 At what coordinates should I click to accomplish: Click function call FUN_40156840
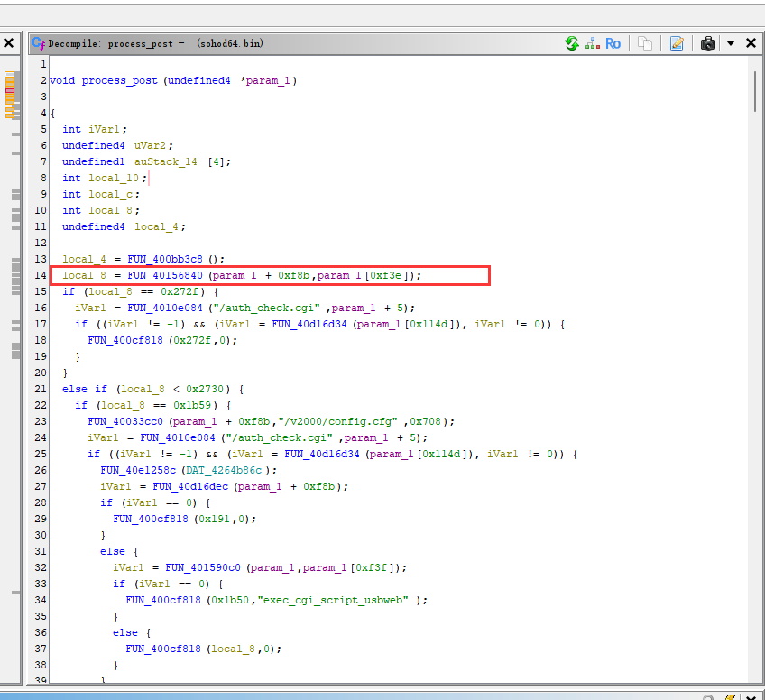(x=165, y=275)
